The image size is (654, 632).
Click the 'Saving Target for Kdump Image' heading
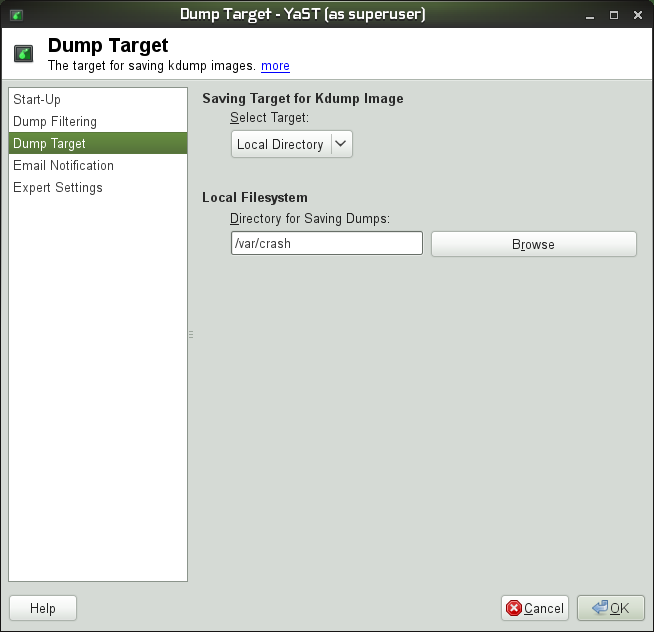tap(303, 98)
